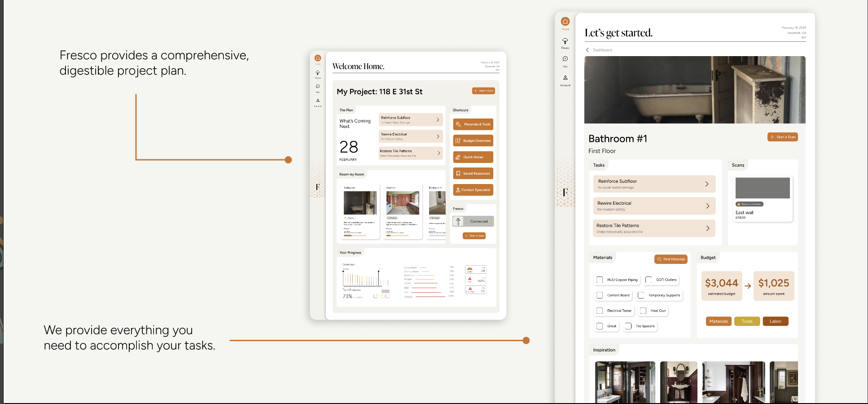Open bottom stats card in Your Progress
Image resolution: width=868 pixels, height=404 pixels.
coord(475,290)
